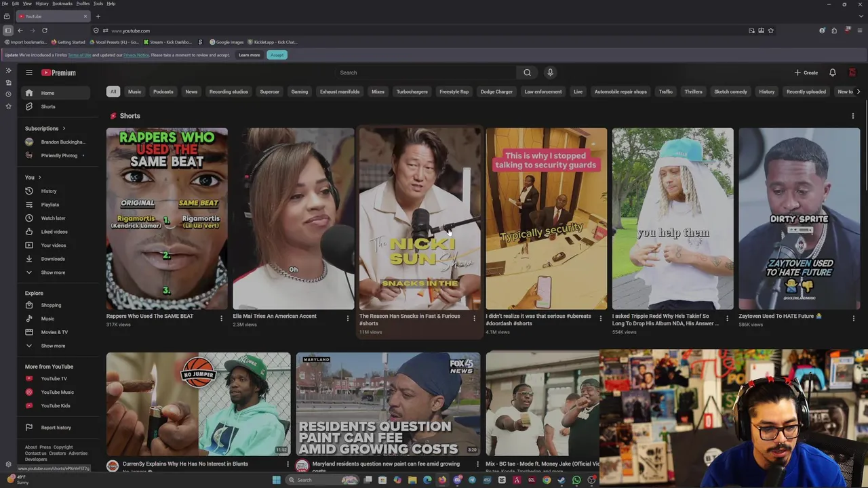
Task: Toggle Firefox sidebar button
Action: tap(7, 30)
